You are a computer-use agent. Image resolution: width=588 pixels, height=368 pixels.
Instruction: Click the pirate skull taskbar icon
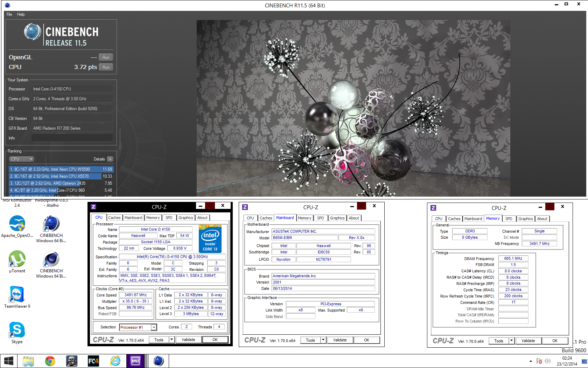(x=72, y=361)
